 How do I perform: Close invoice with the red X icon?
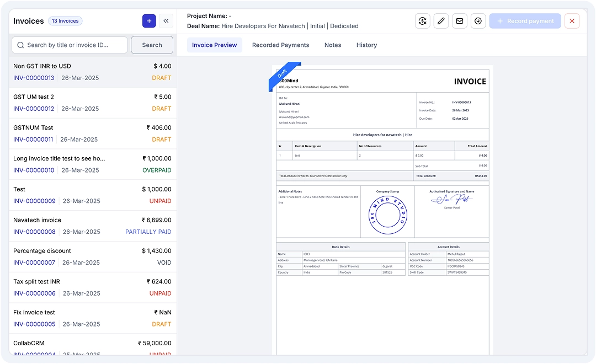tap(572, 21)
